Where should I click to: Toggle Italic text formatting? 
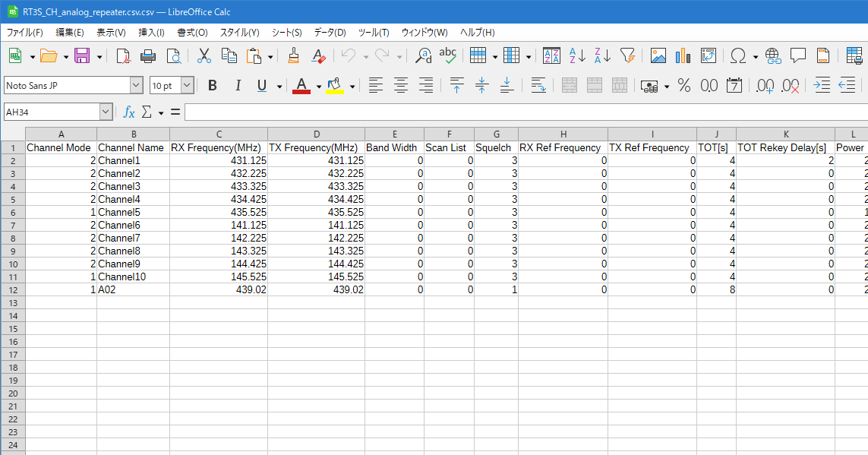pyautogui.click(x=238, y=86)
